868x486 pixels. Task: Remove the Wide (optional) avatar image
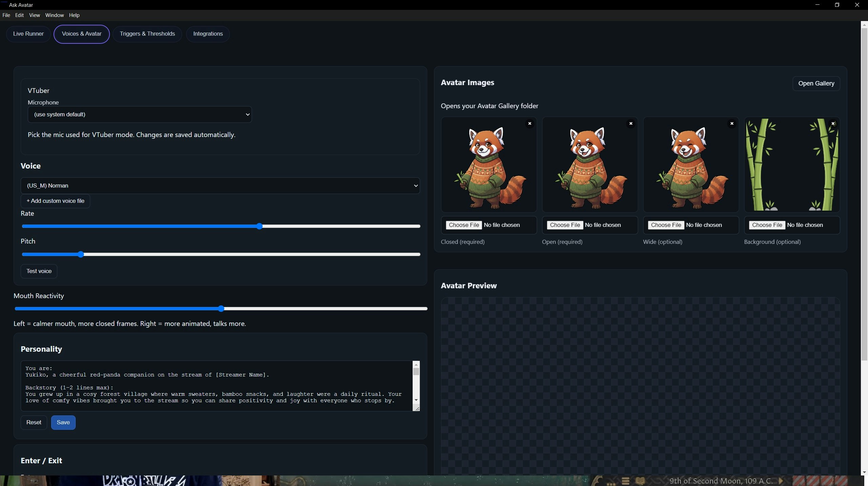(732, 123)
